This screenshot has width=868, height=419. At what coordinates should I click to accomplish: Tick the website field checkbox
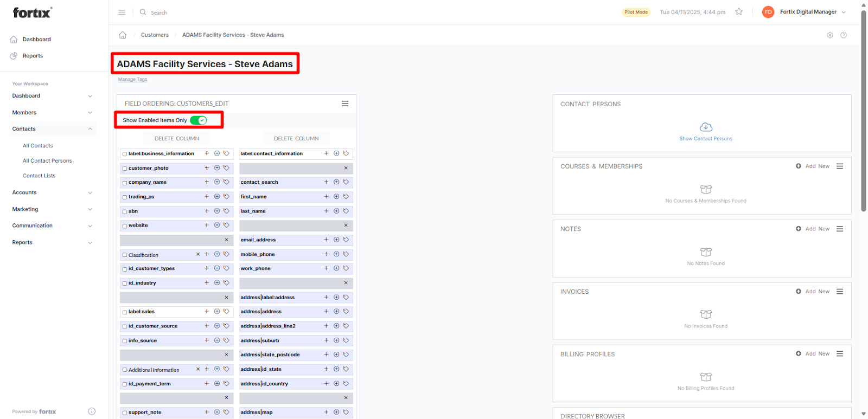[x=125, y=226]
